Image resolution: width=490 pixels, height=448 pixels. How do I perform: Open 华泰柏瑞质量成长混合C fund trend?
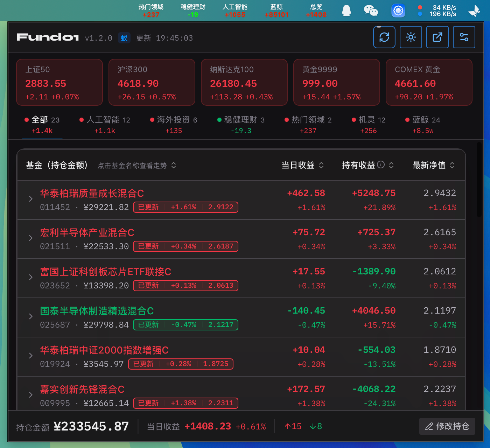click(x=92, y=193)
